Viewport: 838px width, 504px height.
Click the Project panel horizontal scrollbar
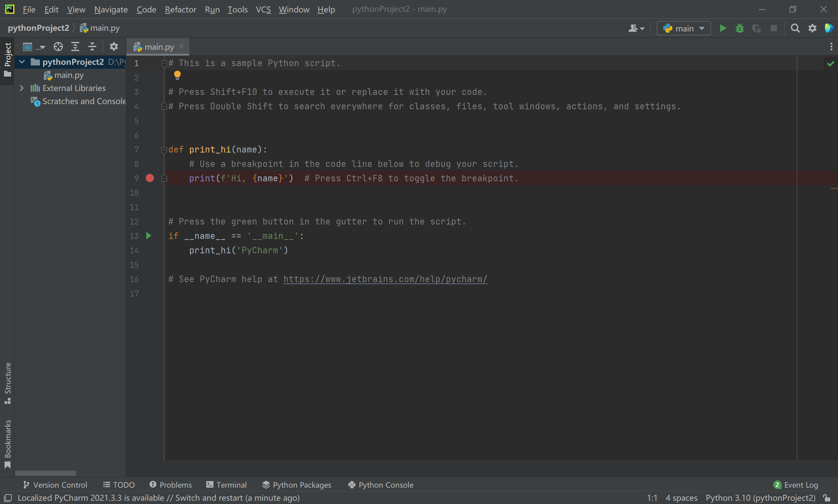pos(46,473)
